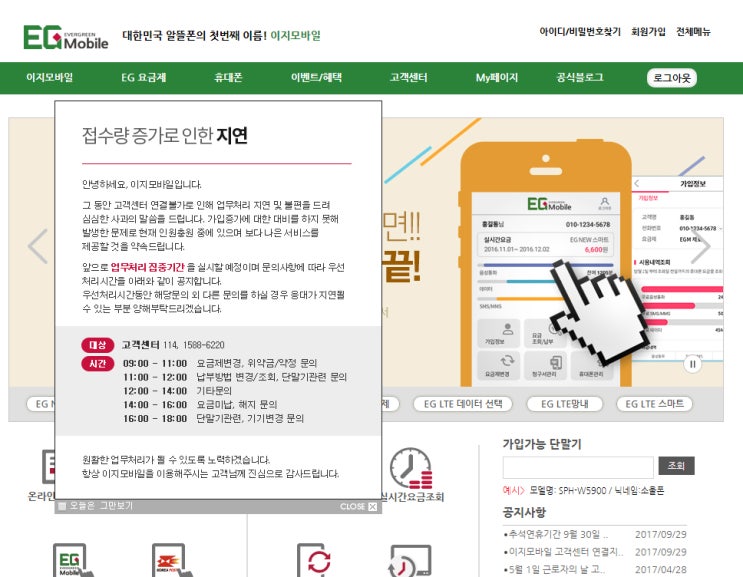The width and height of the screenshot is (743, 577).
Task: Click 실시간요금조회 label text
Action: [413, 496]
